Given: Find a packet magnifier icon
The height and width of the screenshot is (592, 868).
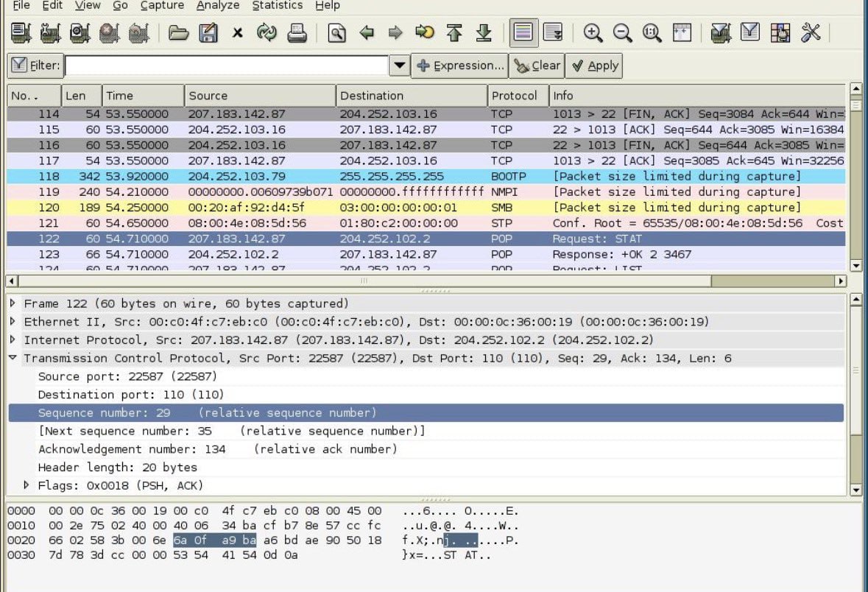Looking at the screenshot, I should point(336,32).
